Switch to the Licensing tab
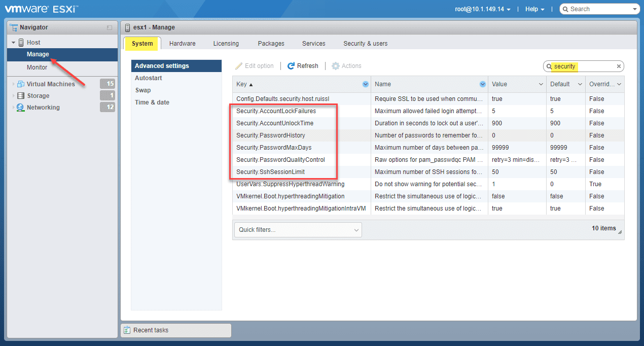Image resolution: width=644 pixels, height=346 pixels. click(x=226, y=44)
